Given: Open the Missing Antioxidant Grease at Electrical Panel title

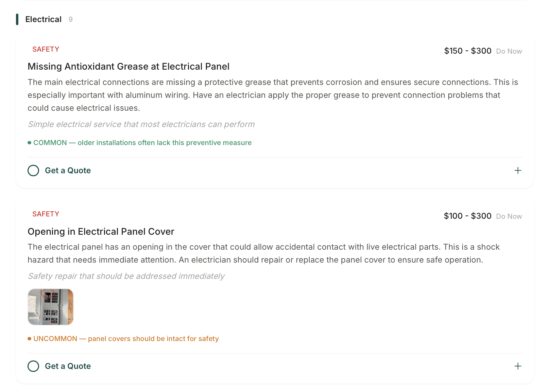Looking at the screenshot, I should [128, 67].
